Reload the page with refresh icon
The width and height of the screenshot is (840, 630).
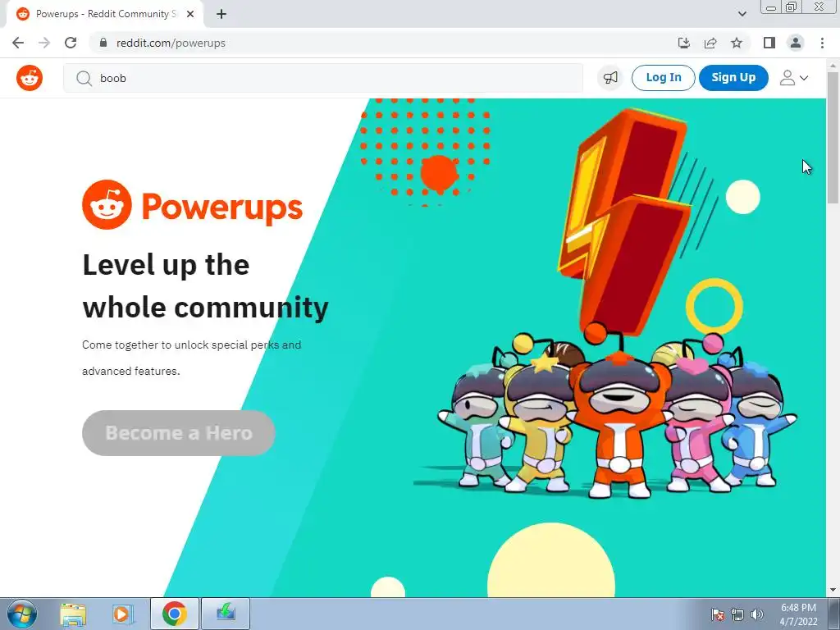71,43
